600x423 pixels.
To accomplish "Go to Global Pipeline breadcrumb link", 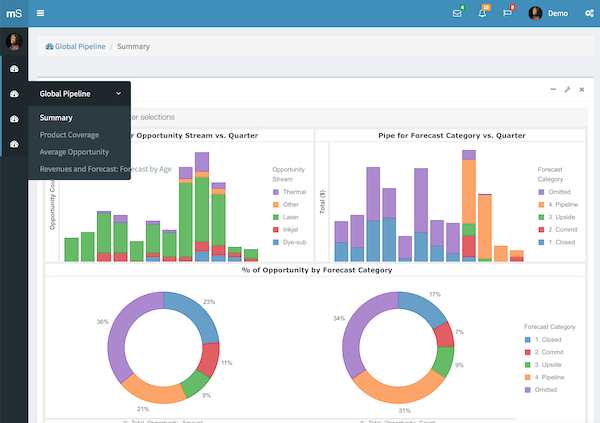I will pos(80,46).
